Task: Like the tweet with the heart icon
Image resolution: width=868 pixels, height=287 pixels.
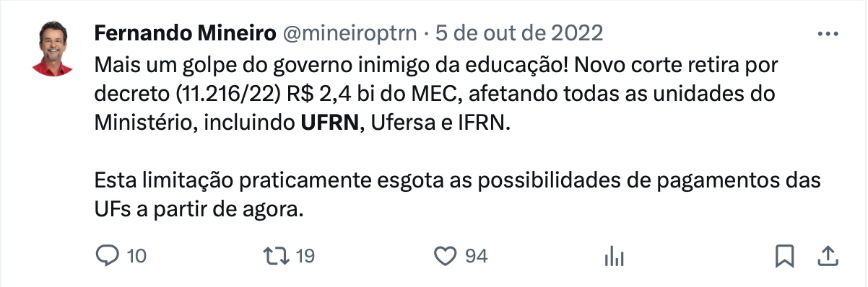Action: click(x=446, y=255)
